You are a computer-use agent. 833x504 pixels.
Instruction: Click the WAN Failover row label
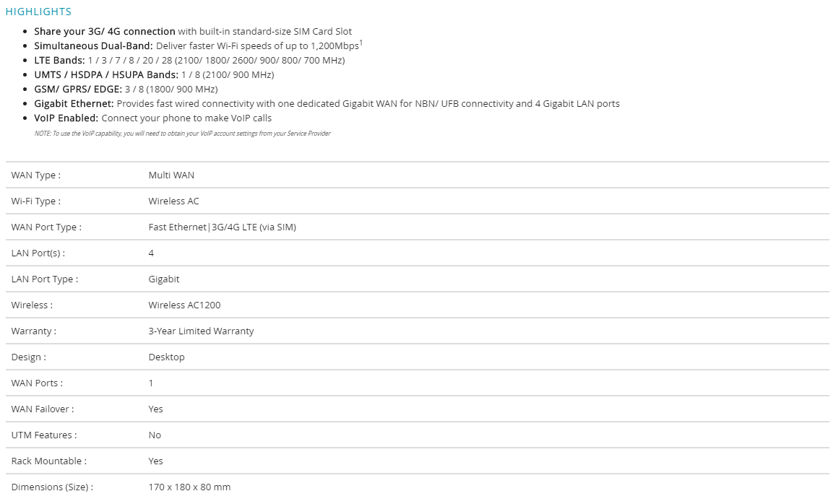[x=43, y=409]
